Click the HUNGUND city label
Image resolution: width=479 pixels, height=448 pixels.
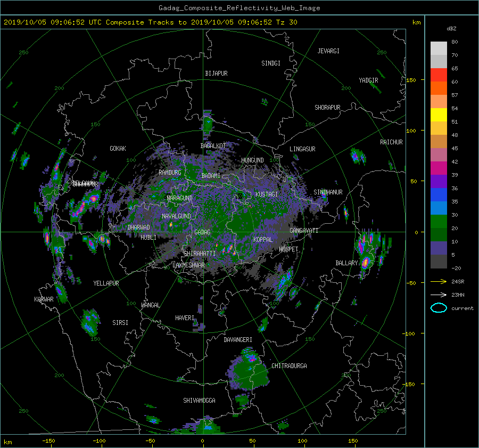tap(252, 160)
